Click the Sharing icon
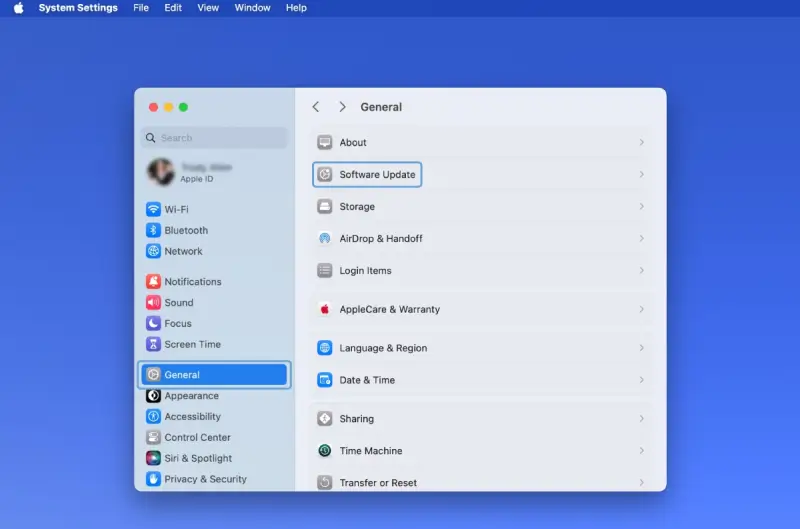The height and width of the screenshot is (529, 800). [x=324, y=419]
